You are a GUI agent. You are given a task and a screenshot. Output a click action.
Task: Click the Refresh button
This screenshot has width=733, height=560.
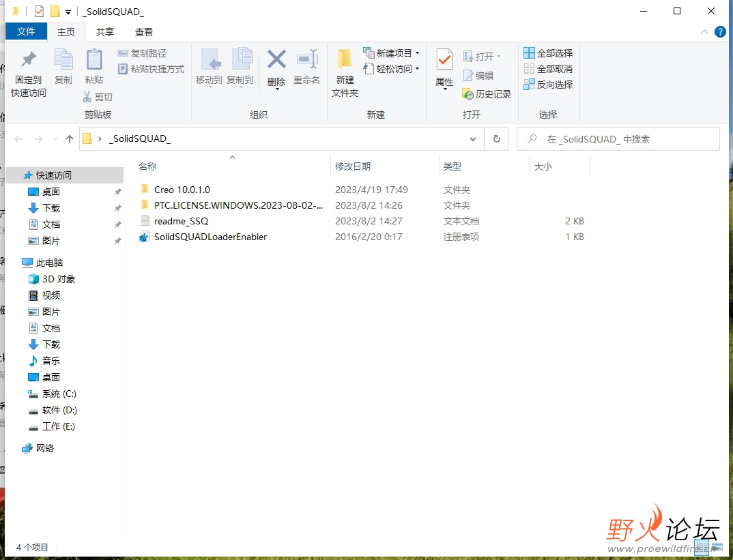click(x=496, y=139)
